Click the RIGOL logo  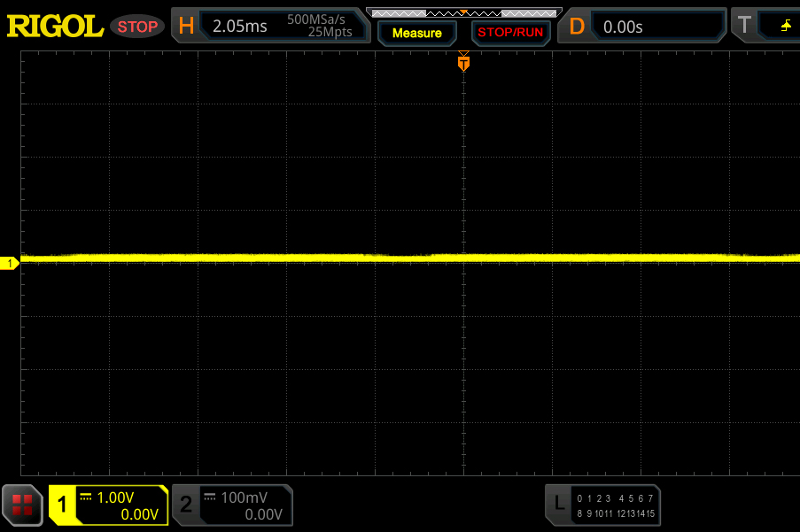click(55, 26)
